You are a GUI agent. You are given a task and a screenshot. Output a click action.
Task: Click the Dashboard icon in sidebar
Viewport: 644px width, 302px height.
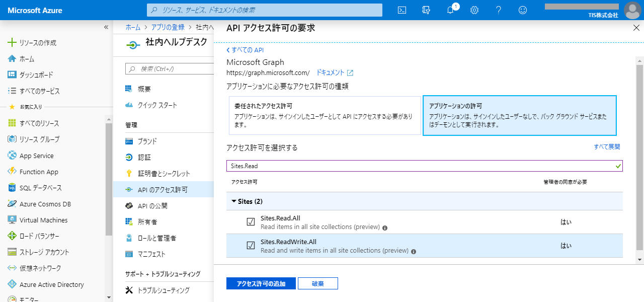coord(12,75)
